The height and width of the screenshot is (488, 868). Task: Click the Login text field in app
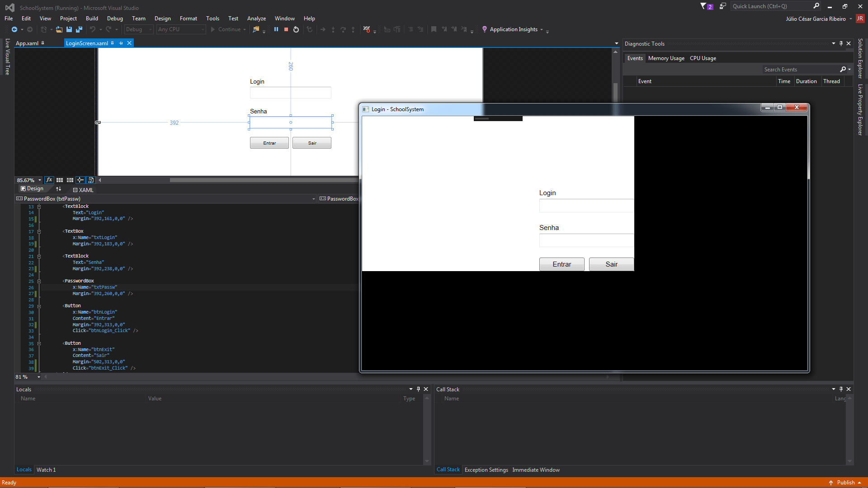pyautogui.click(x=586, y=206)
